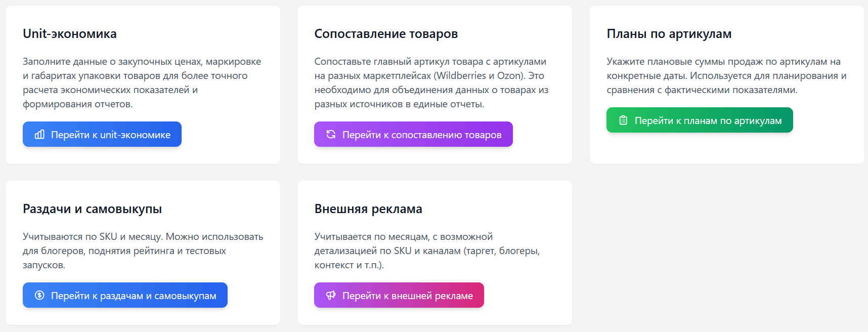Click the sync arrows icon on сопоставление button

click(x=331, y=134)
